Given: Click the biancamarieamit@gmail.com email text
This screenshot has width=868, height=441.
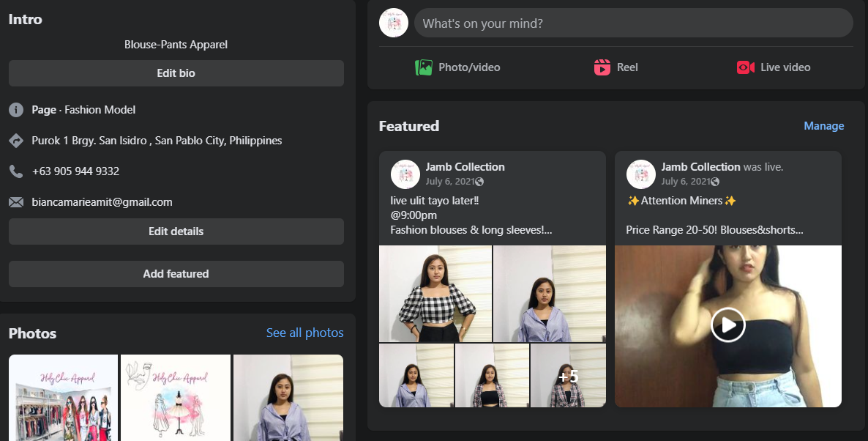Looking at the screenshot, I should [102, 202].
